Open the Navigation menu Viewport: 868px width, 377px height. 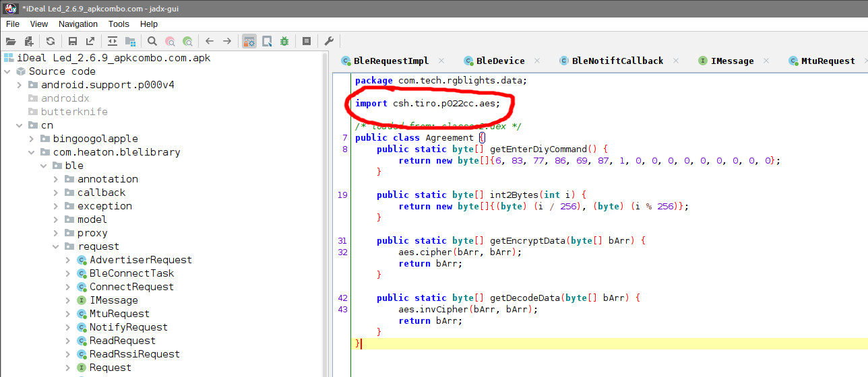point(78,24)
